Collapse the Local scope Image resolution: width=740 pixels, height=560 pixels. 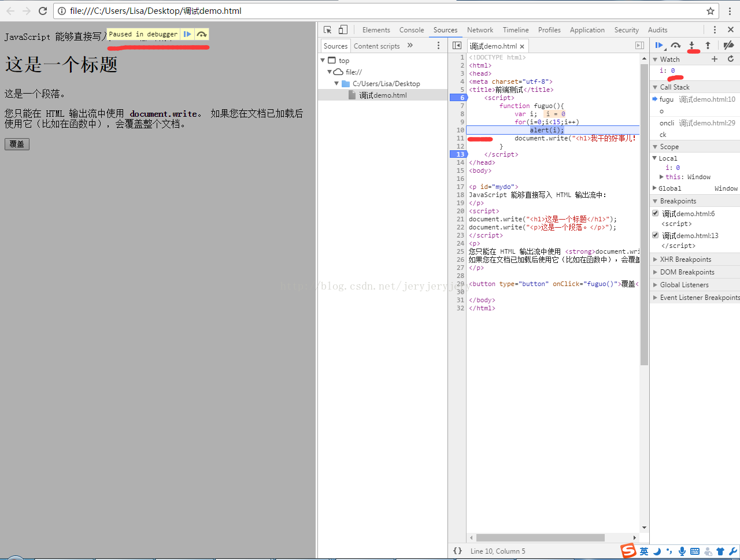coord(655,158)
